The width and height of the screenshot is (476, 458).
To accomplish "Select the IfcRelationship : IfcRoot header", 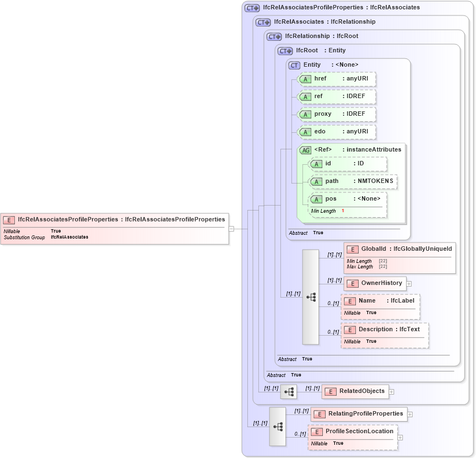I will (322, 36).
